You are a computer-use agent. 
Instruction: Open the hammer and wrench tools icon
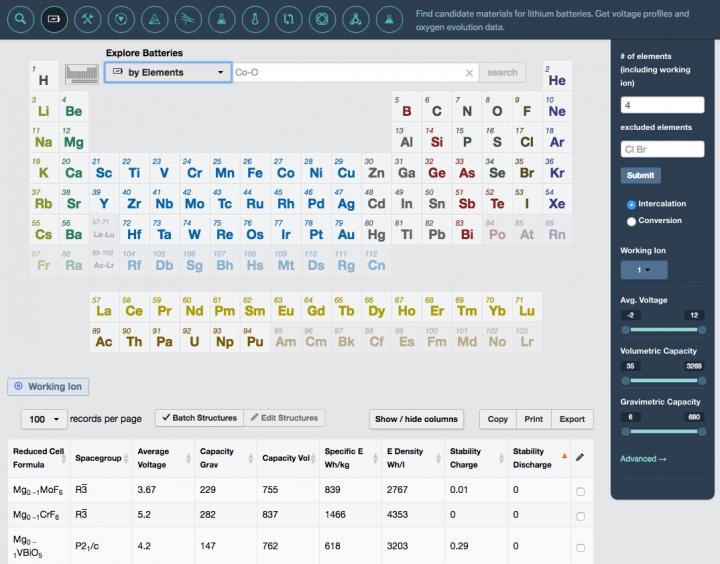[88, 18]
